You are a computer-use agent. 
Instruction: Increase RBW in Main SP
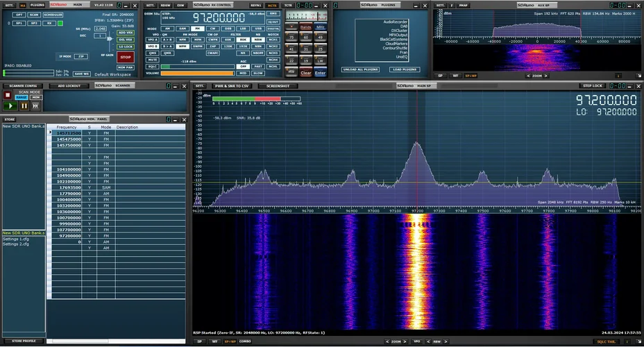446,341
